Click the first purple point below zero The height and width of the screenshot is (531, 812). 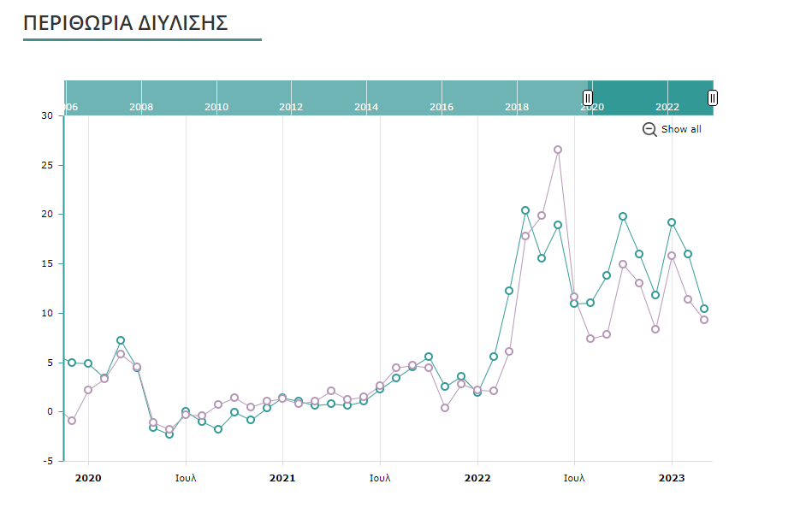[72, 421]
